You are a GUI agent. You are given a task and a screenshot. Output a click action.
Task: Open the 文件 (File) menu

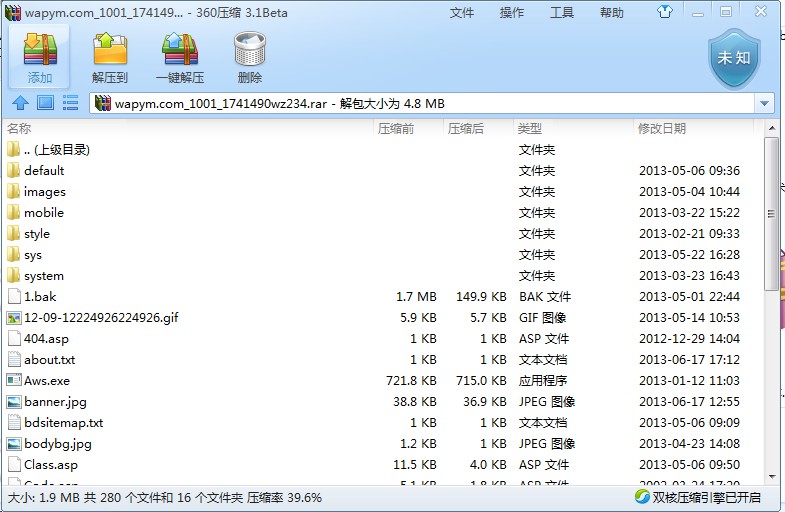[x=462, y=13]
